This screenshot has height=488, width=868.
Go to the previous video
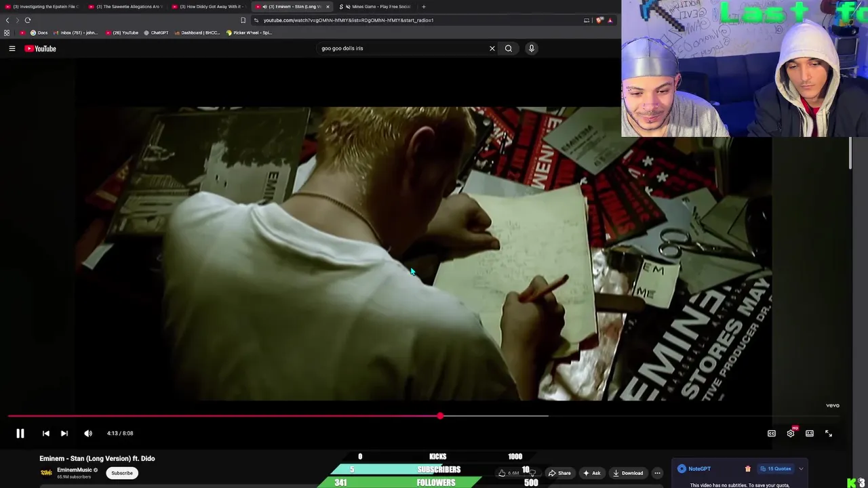point(45,433)
